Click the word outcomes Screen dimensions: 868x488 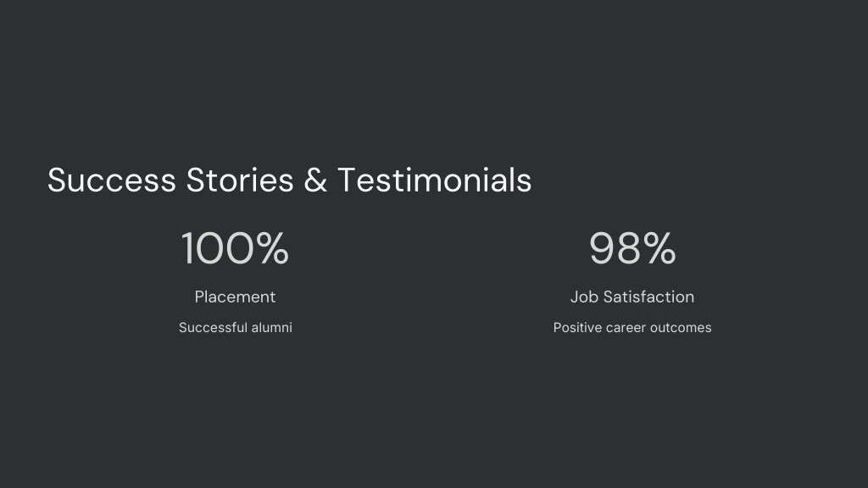pos(681,328)
